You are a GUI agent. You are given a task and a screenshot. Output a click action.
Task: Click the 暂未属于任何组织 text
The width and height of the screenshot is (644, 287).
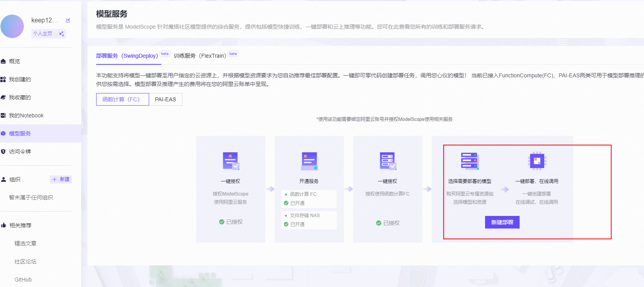coord(31,197)
